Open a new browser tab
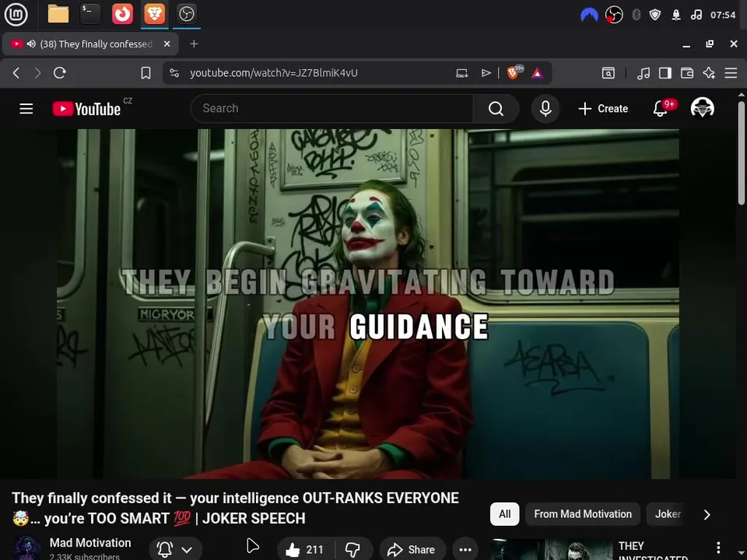747x560 pixels. [x=194, y=44]
